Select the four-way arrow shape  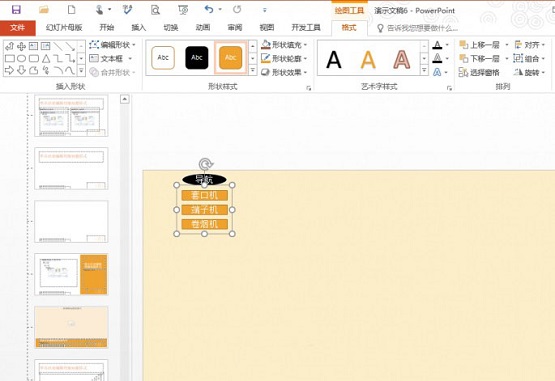coord(22,46)
